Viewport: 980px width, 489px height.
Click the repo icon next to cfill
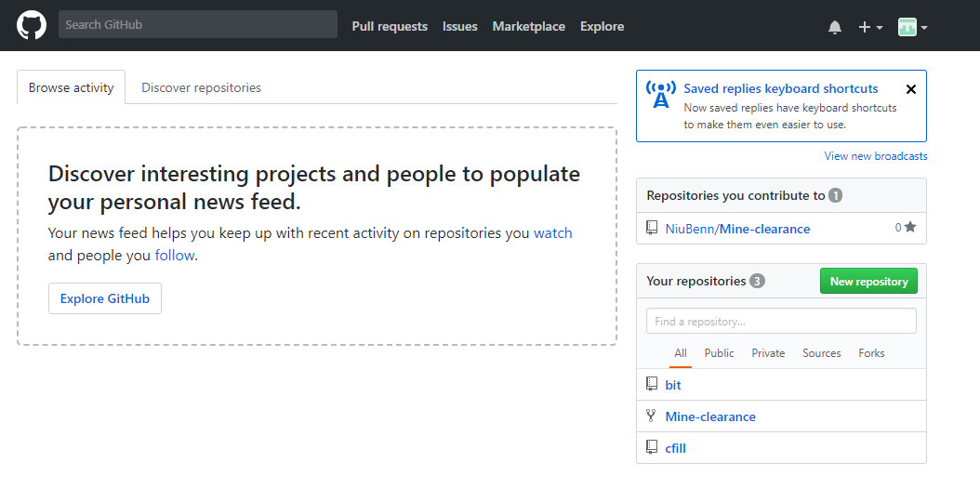click(x=652, y=447)
